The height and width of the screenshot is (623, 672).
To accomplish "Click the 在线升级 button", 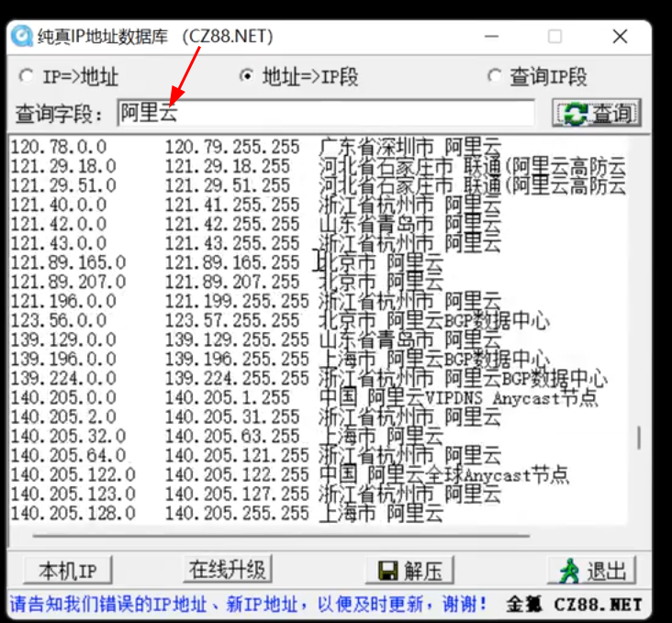I will tap(228, 570).
